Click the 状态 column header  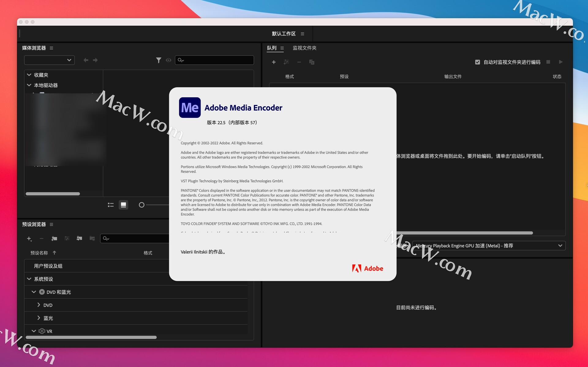[x=557, y=77]
